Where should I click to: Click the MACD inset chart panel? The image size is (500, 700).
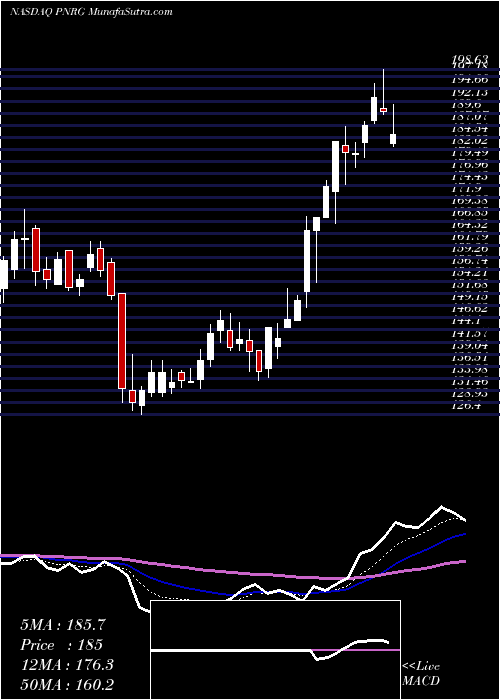(x=275, y=650)
